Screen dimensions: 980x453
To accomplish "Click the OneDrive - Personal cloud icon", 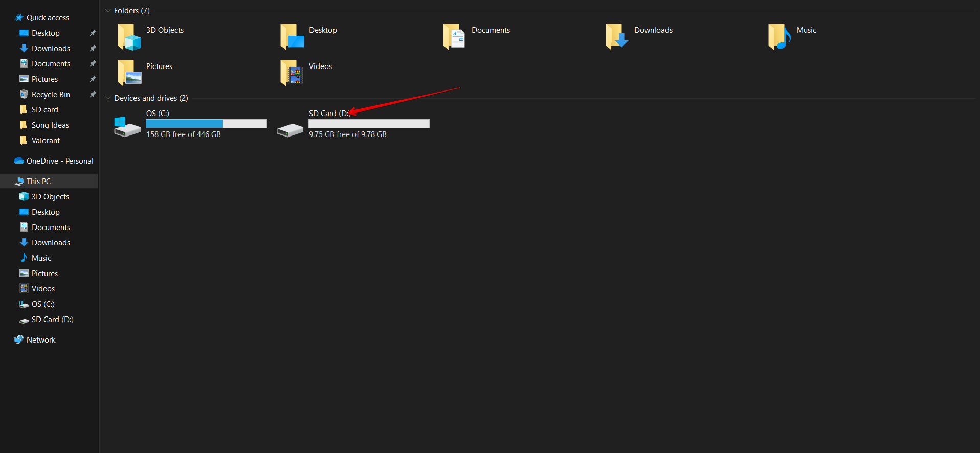I will (19, 161).
